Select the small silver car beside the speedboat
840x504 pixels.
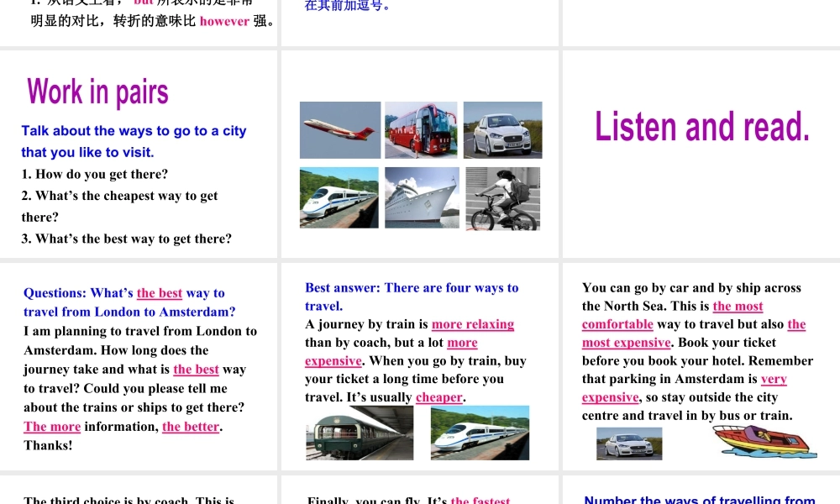point(628,443)
